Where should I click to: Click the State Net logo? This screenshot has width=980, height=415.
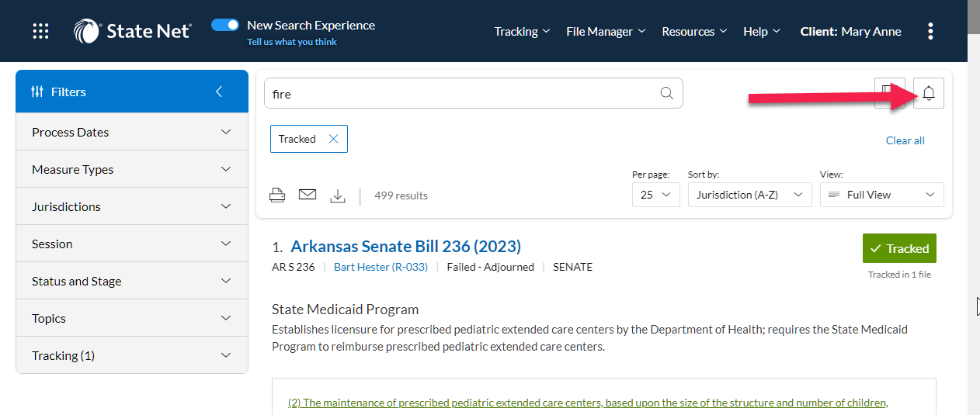132,31
